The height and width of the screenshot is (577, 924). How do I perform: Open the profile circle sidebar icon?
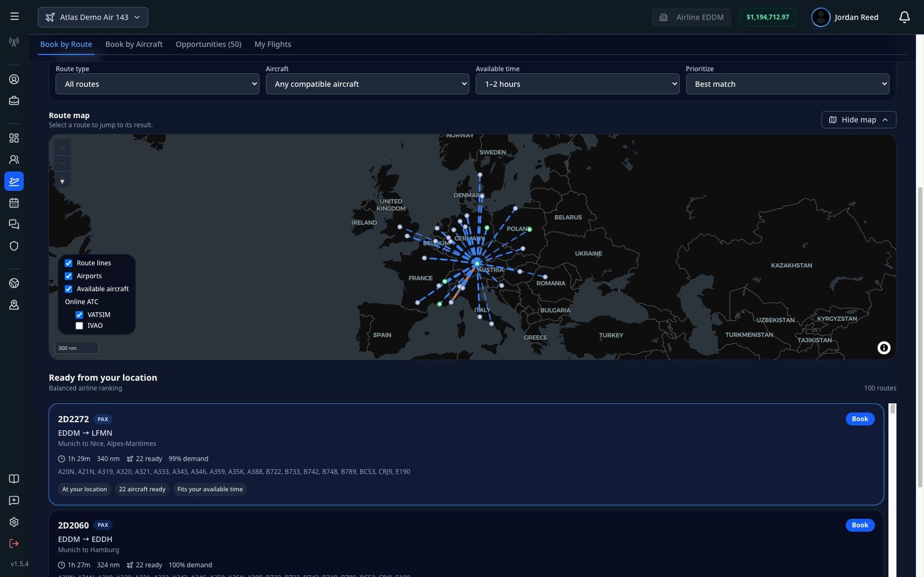(14, 79)
